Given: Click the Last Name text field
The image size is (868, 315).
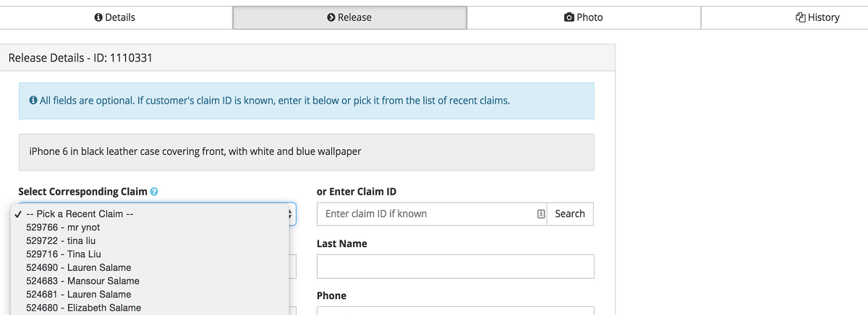Looking at the screenshot, I should 455,266.
